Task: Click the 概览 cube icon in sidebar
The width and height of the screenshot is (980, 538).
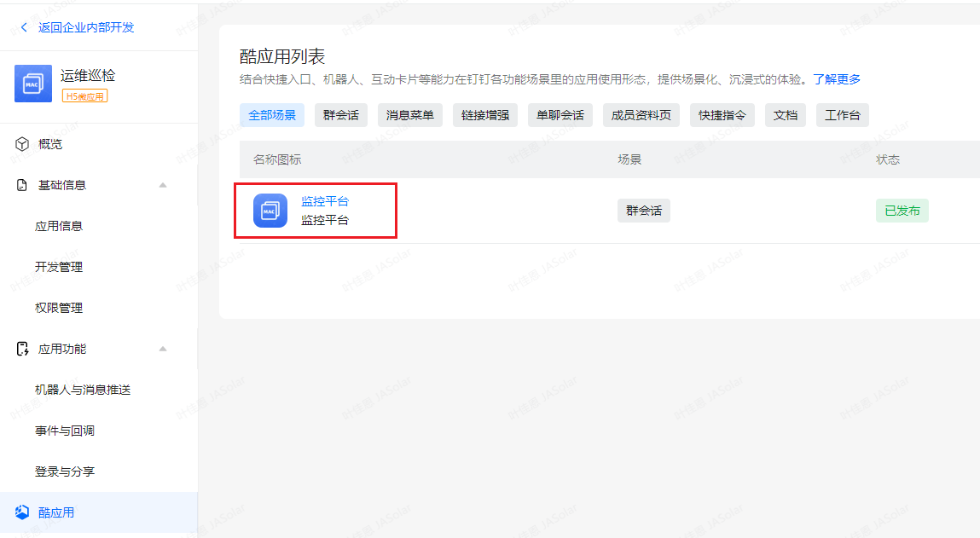Action: pyautogui.click(x=22, y=144)
